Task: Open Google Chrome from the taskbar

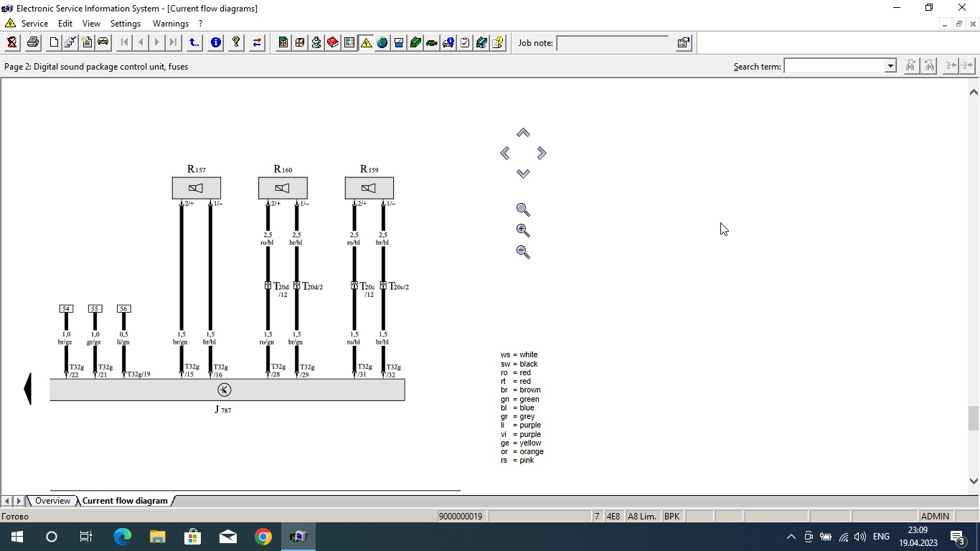Action: click(263, 537)
